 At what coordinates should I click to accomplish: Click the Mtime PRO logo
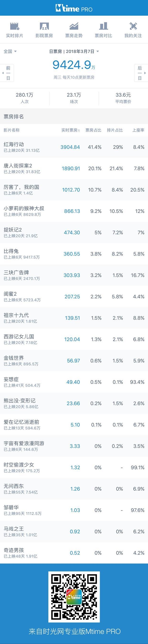tap(74, 9)
